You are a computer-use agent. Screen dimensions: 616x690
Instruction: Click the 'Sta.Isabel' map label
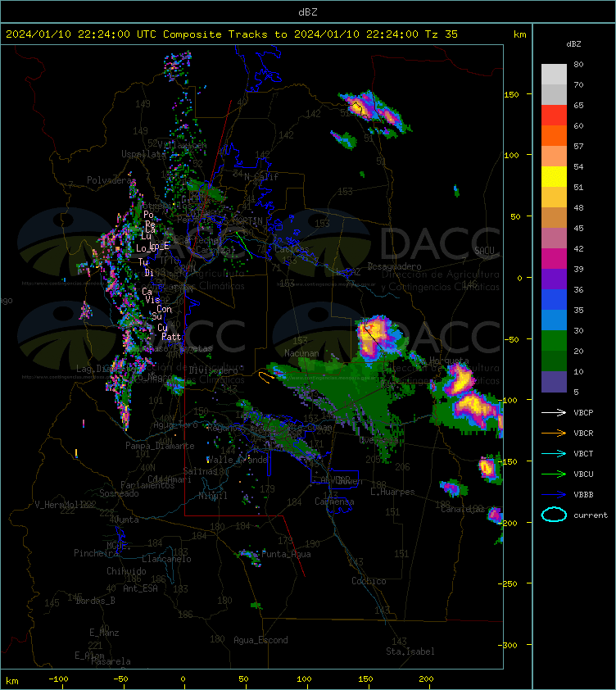(410, 651)
